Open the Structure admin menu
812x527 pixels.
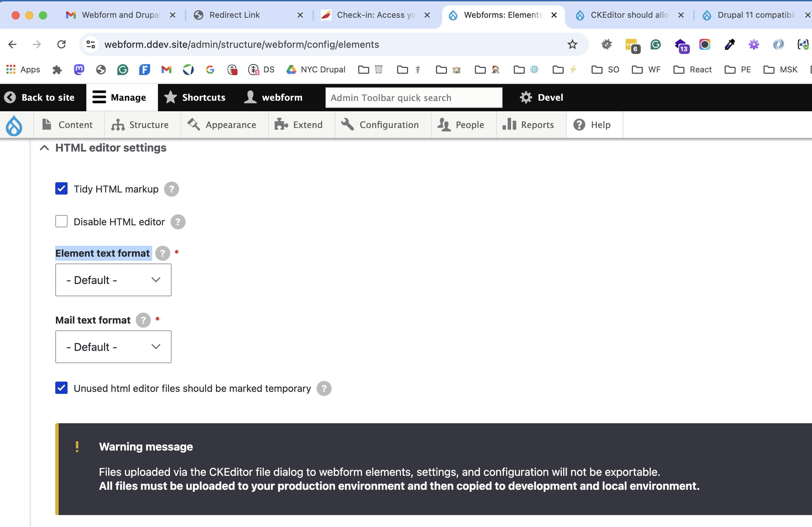141,125
